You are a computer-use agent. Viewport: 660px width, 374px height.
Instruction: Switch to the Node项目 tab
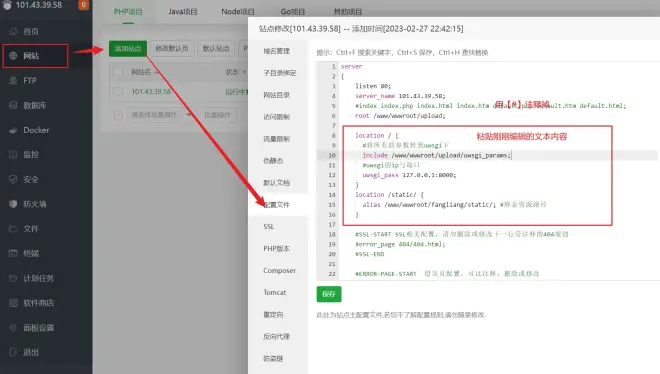click(238, 12)
